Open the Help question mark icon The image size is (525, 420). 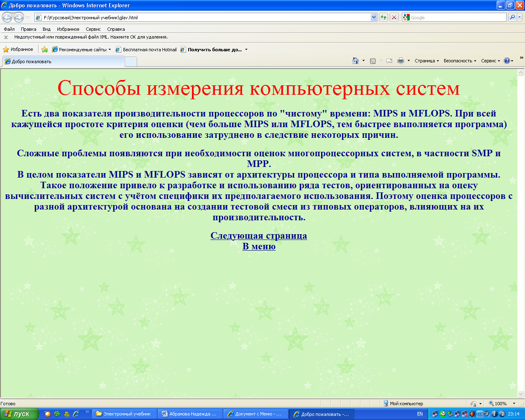(x=508, y=61)
